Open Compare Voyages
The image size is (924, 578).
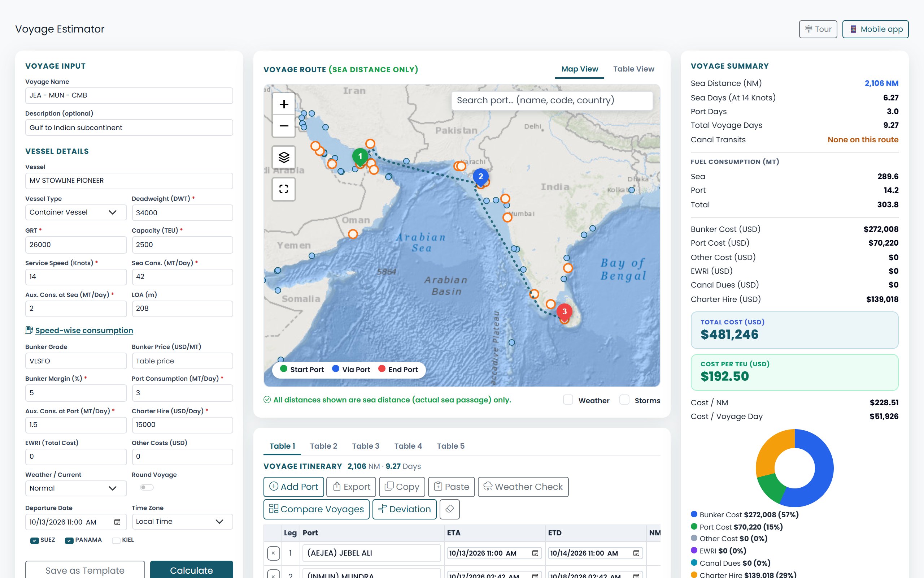click(317, 509)
